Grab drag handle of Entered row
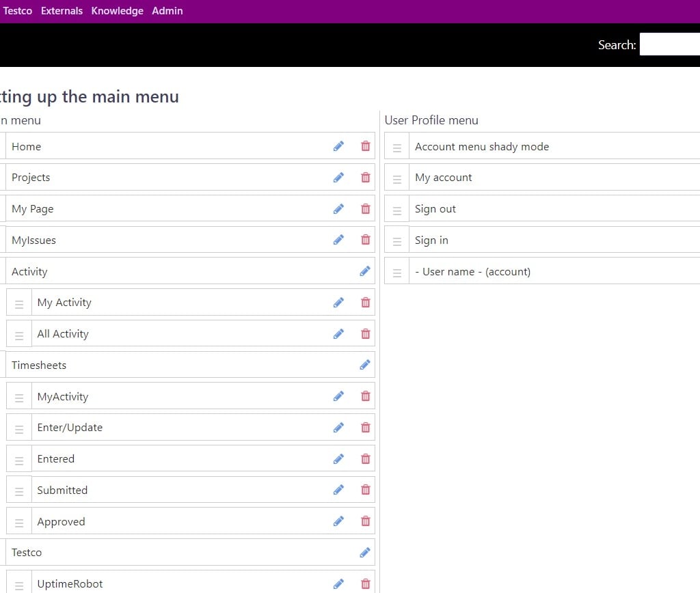Viewport: 700px width, 593px height. click(x=19, y=460)
